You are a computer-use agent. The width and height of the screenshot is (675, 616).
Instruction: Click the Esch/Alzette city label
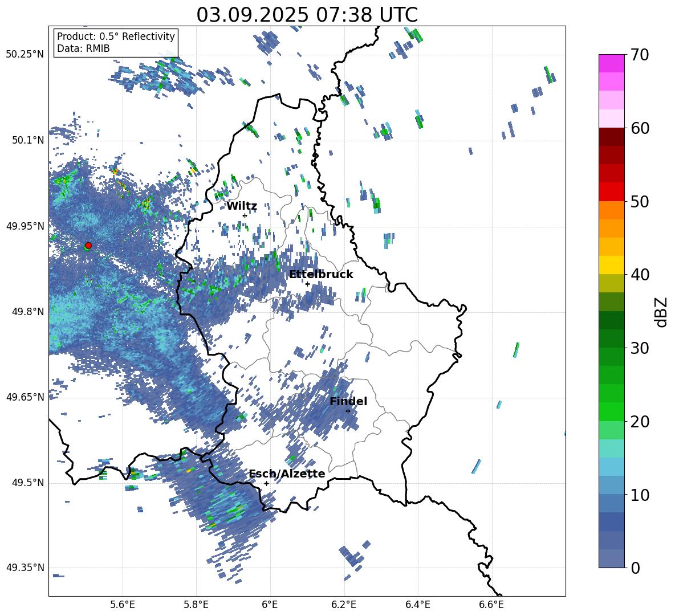[287, 474]
